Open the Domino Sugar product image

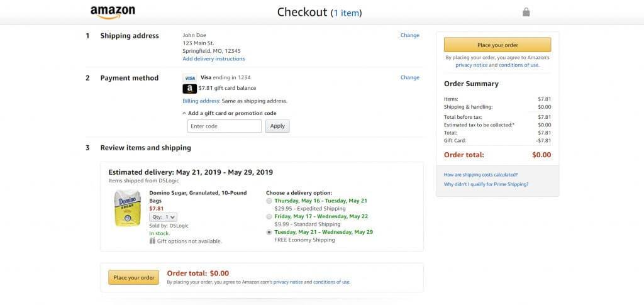tap(127, 208)
